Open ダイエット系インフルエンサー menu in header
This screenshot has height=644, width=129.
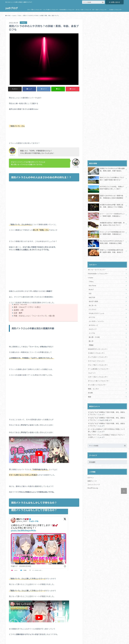click(x=83, y=10)
